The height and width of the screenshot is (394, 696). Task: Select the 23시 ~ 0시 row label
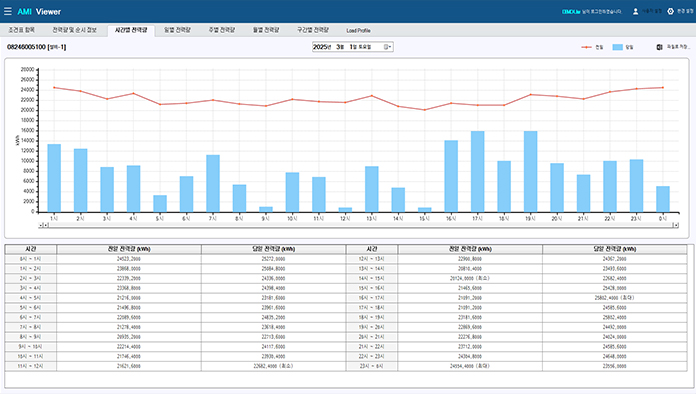(x=372, y=366)
